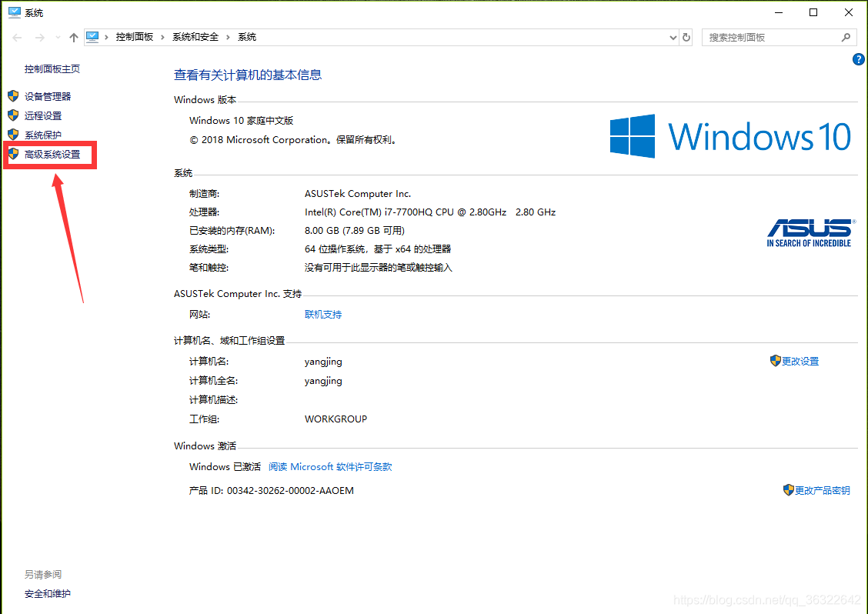Select the WORKGROUP value

[336, 419]
